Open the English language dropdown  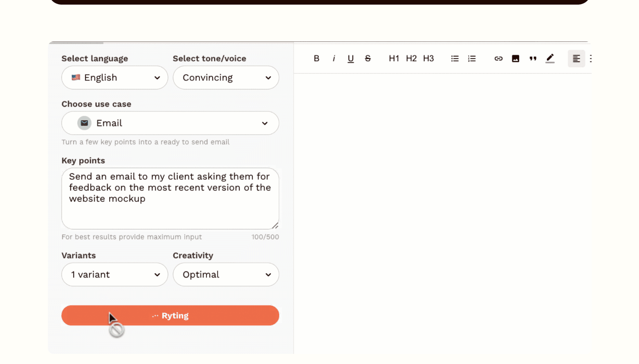click(115, 77)
